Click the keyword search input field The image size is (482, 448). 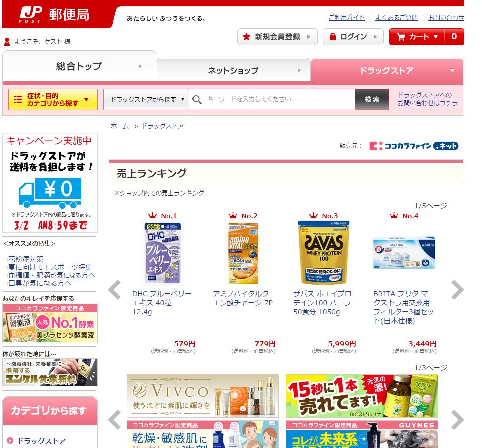click(272, 99)
